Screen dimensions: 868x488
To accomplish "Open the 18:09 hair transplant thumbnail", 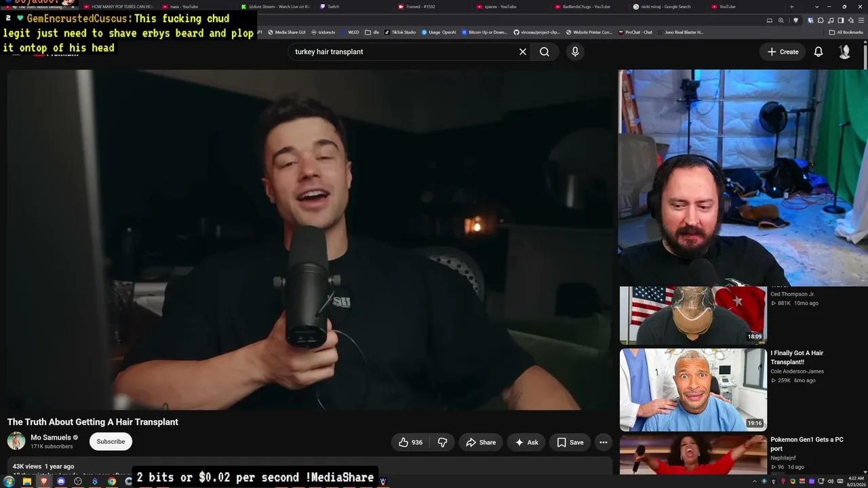I will (693, 315).
